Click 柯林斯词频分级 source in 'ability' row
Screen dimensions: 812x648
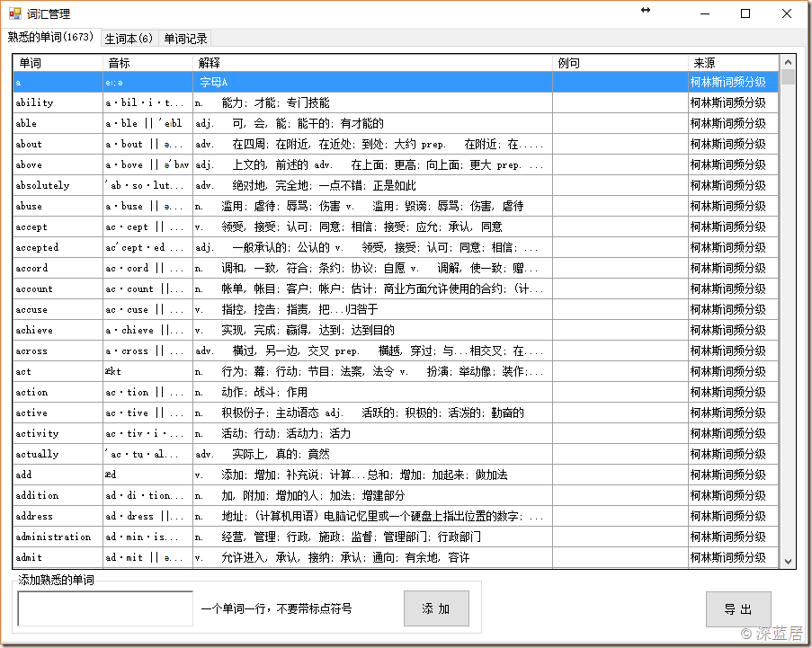coord(733,102)
